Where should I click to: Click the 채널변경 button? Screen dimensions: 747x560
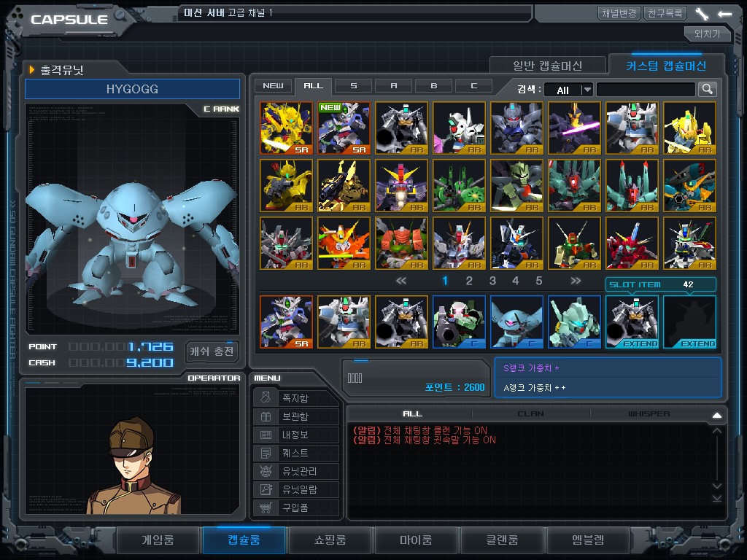point(619,13)
